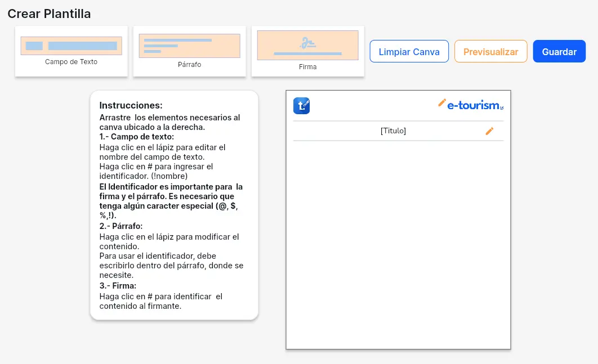Click the 'Campo de Texto' card label
The width and height of the screenshot is (598, 364).
click(x=72, y=62)
